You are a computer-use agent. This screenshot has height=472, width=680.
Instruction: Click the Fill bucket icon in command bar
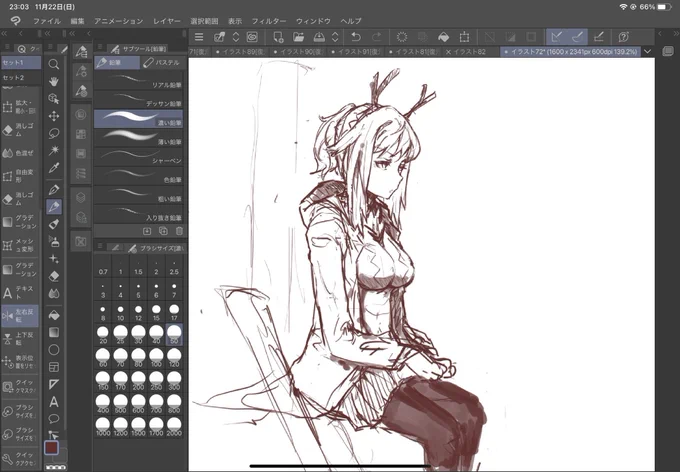(x=444, y=37)
